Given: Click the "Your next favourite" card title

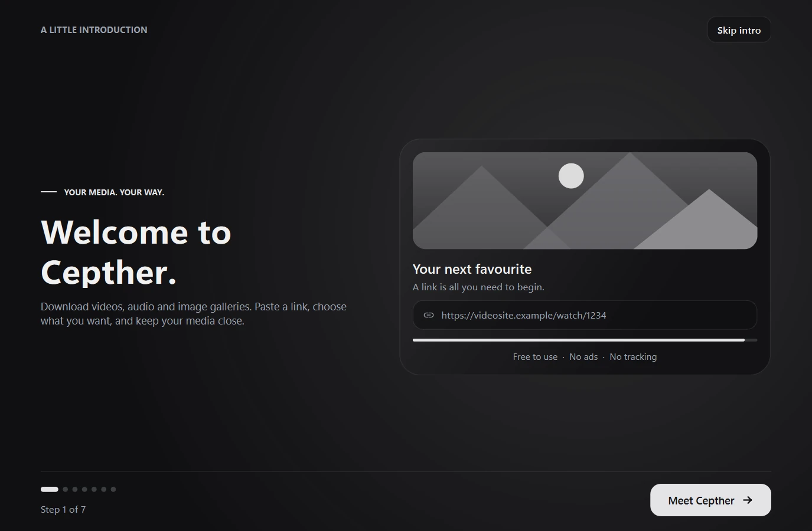Looking at the screenshot, I should click(472, 269).
